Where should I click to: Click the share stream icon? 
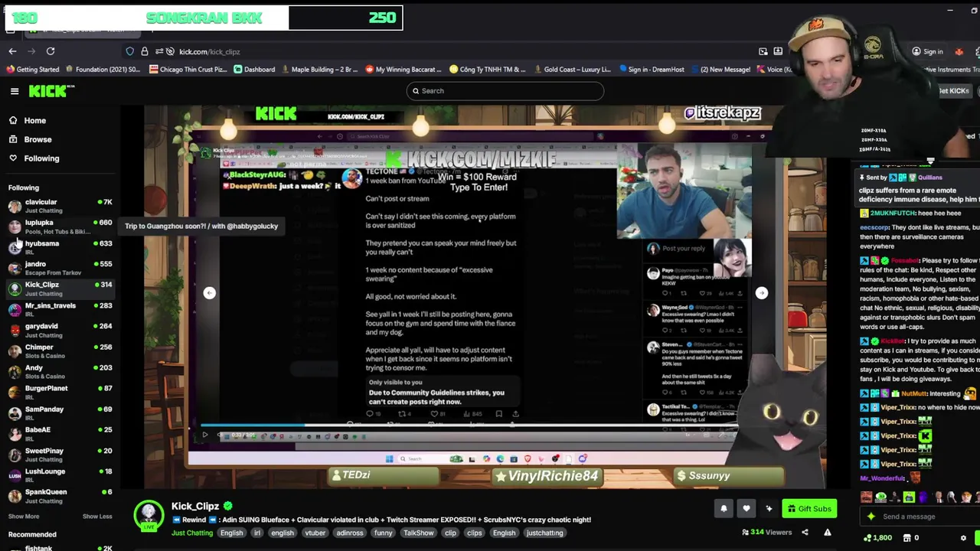(805, 532)
